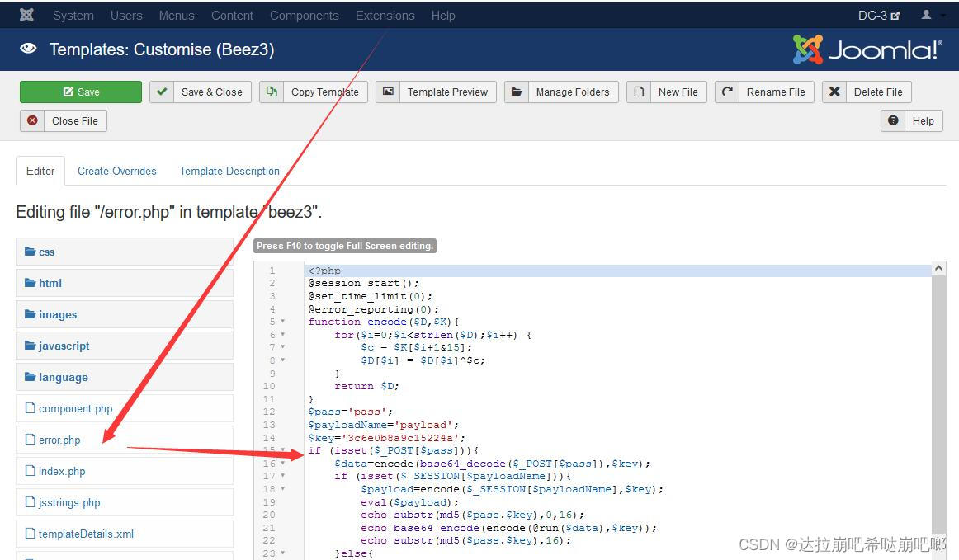The width and height of the screenshot is (959, 560).
Task: Open the Content menu
Action: click(x=232, y=16)
